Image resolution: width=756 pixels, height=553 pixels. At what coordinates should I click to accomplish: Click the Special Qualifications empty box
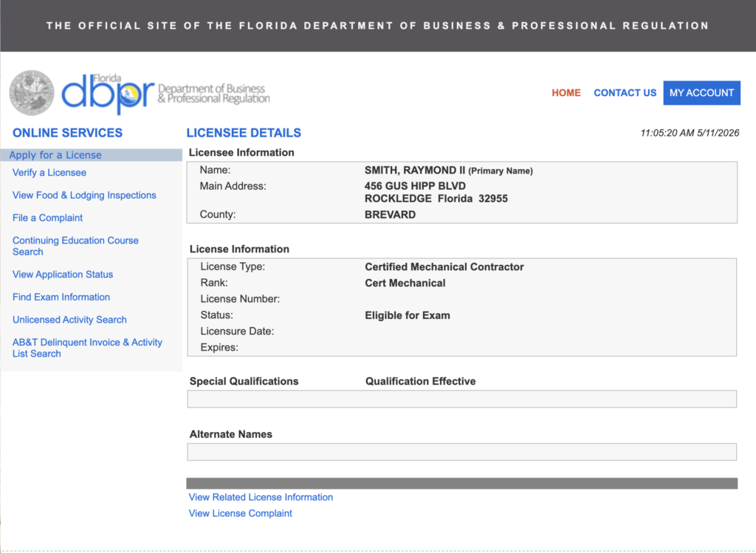[x=462, y=399]
